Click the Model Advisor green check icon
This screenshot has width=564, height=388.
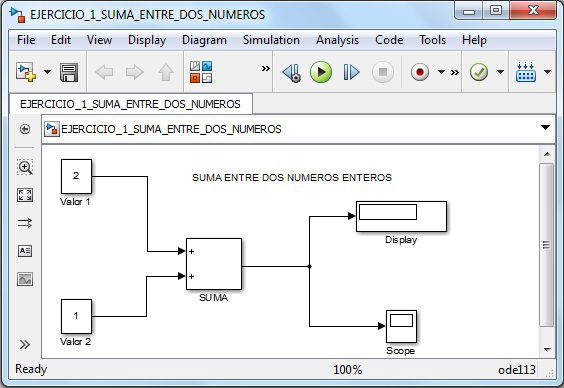tap(479, 72)
